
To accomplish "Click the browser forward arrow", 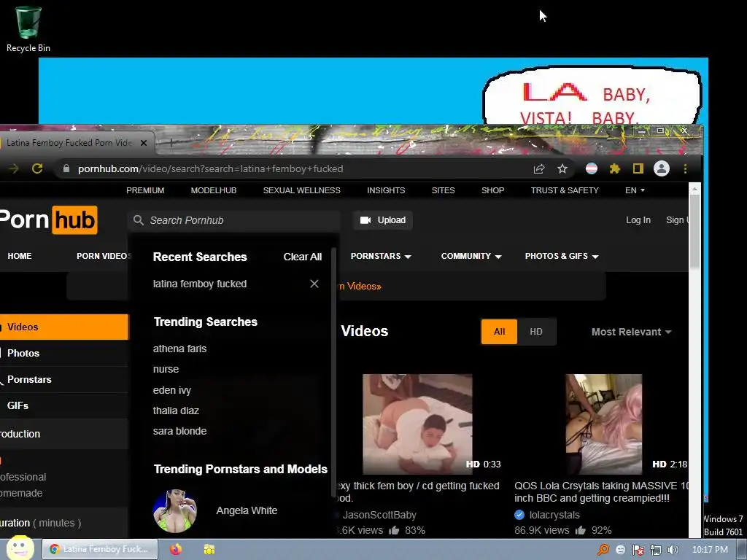I will tap(14, 168).
